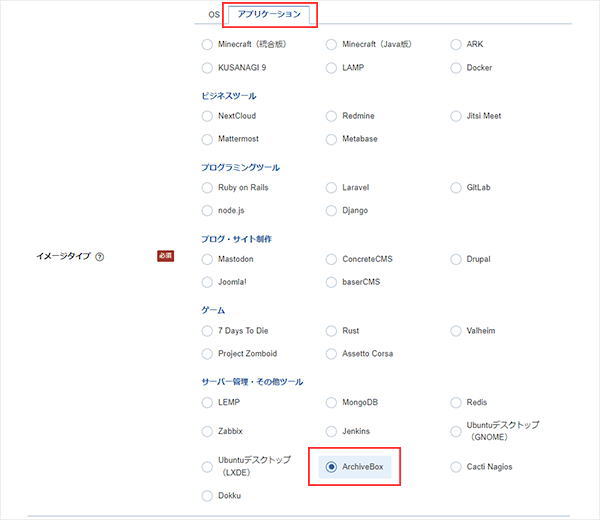Choose Project Zomboid game image
Viewport: 600px width, 520px height.
tap(207, 354)
